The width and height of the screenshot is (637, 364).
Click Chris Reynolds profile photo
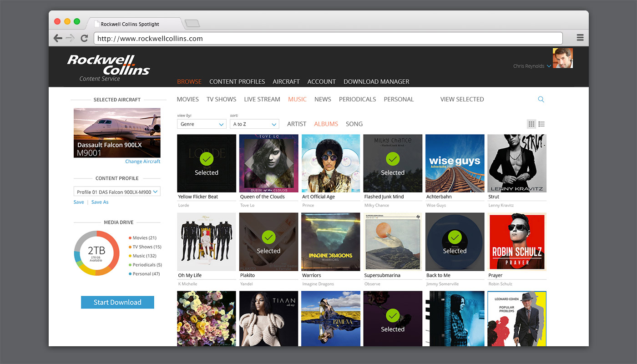(562, 58)
